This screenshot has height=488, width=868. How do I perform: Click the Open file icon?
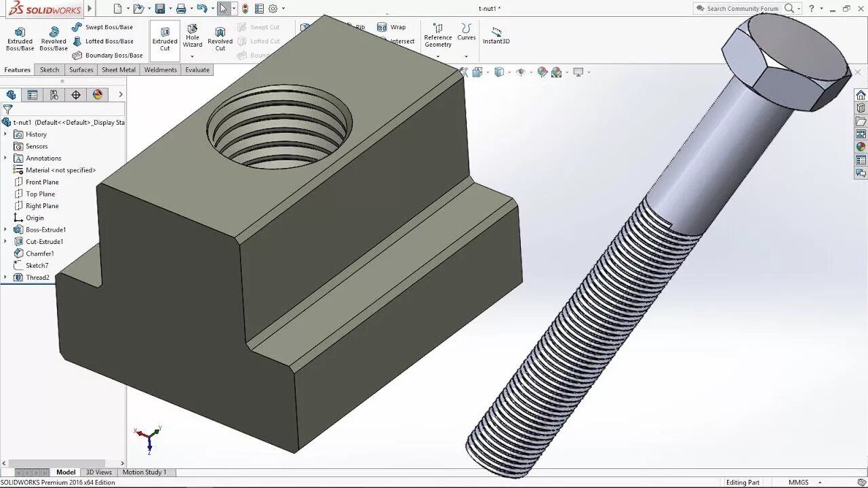coord(138,9)
